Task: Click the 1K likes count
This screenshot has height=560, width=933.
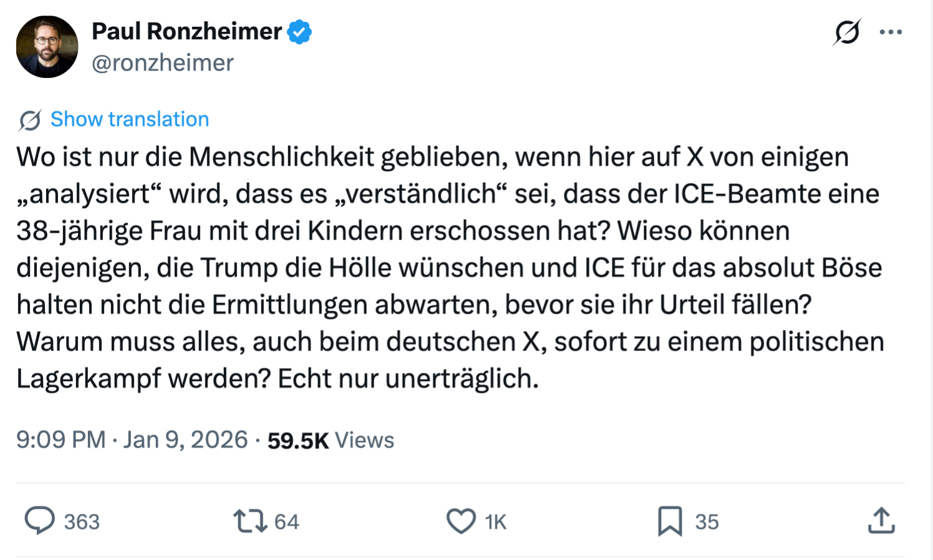Action: (x=496, y=522)
